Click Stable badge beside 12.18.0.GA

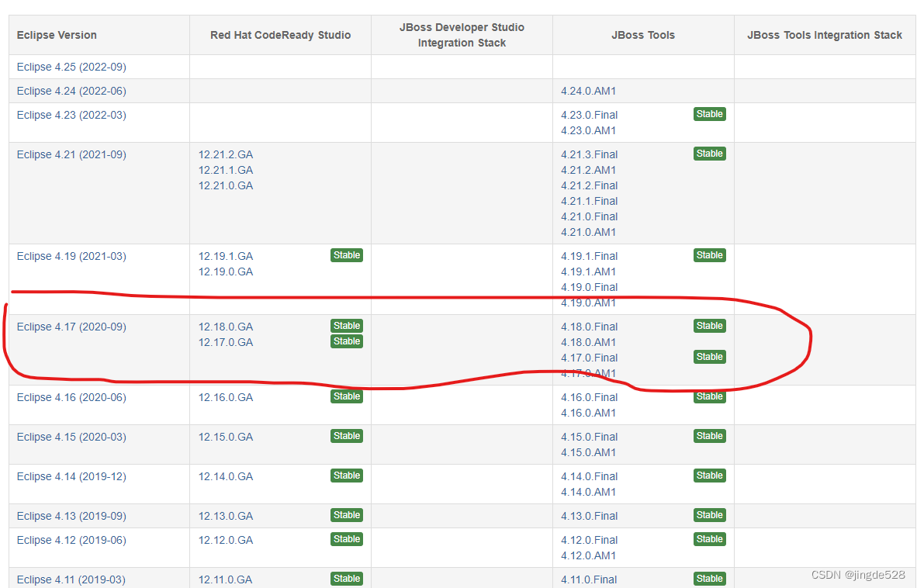coord(347,326)
